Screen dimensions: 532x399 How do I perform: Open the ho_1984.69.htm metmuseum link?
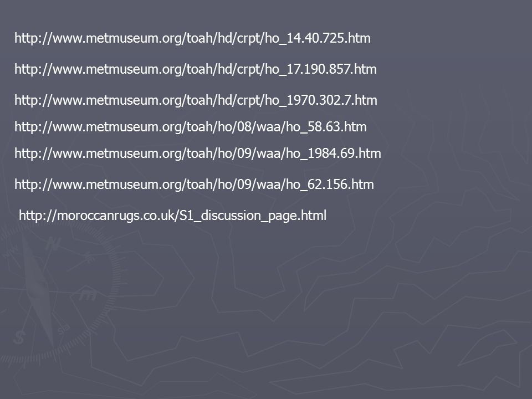(197, 154)
